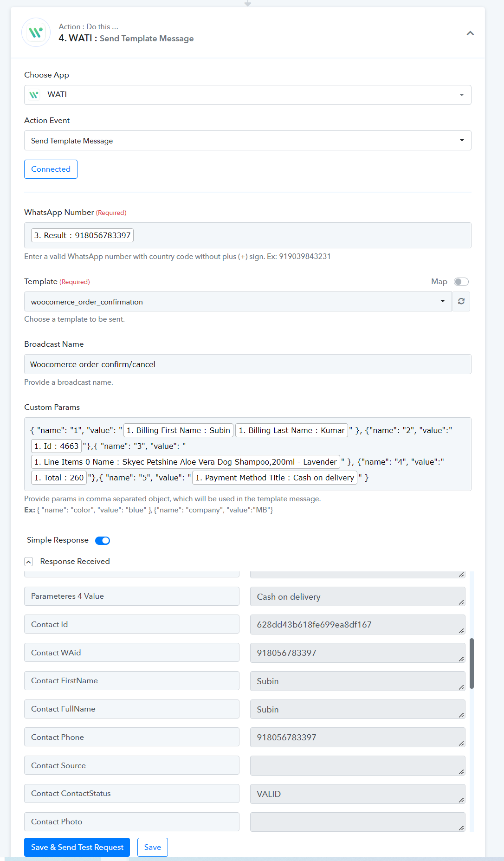This screenshot has width=504, height=861.
Task: Click the Save button
Action: point(153,847)
